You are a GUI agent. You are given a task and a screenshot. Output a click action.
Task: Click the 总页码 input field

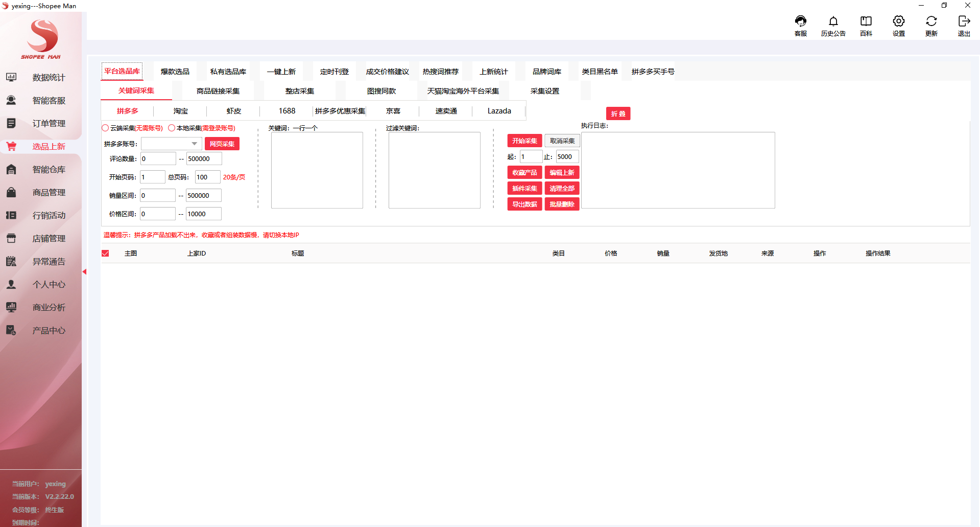208,177
